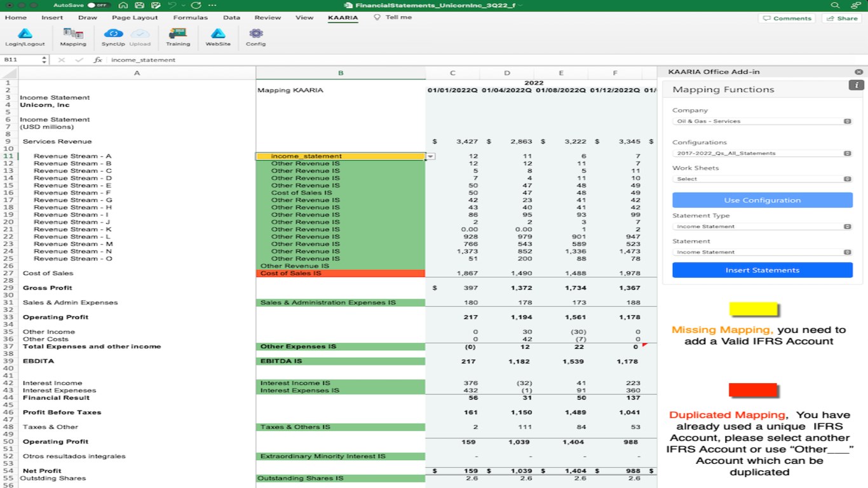Open the Comments button
Screen dimensions: 868x488
coord(787,18)
